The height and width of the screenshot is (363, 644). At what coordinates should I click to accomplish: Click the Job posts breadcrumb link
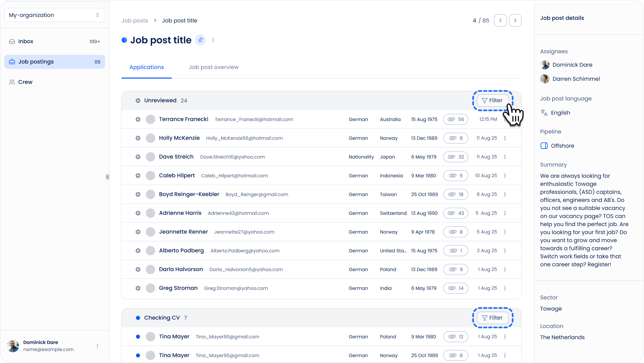point(135,20)
